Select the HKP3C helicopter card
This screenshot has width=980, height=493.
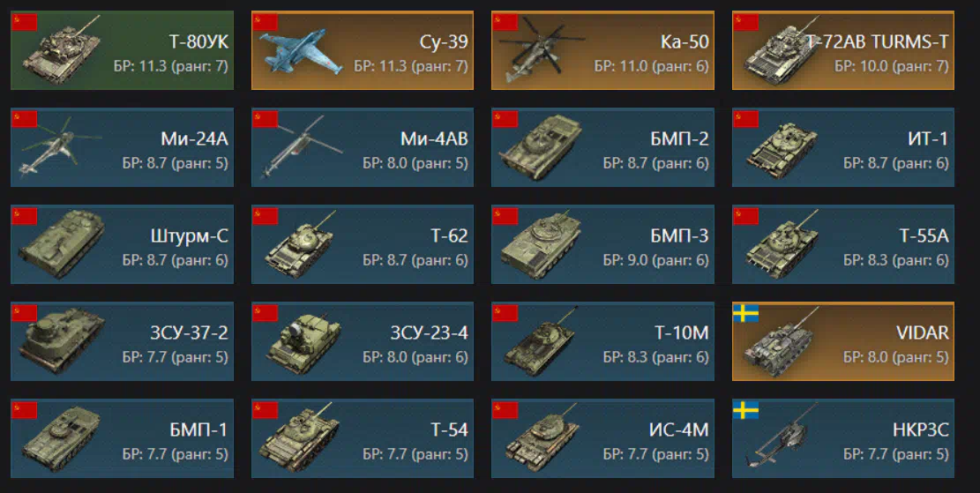(843, 438)
